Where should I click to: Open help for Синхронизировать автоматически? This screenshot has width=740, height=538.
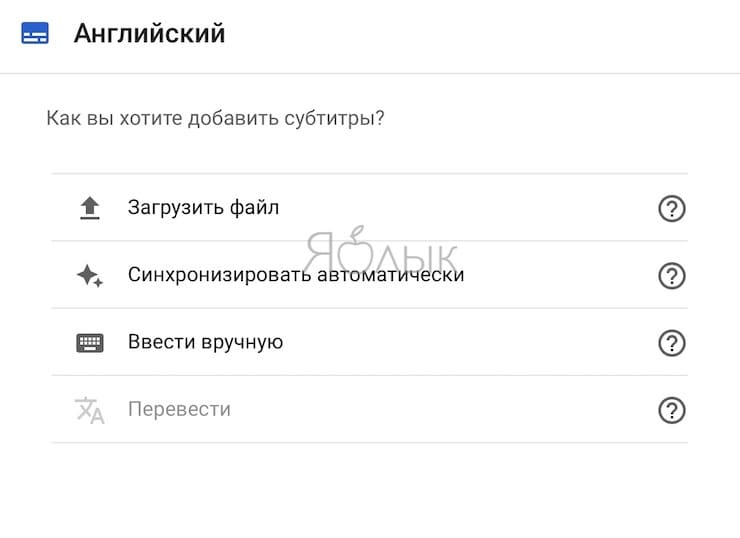point(672,276)
